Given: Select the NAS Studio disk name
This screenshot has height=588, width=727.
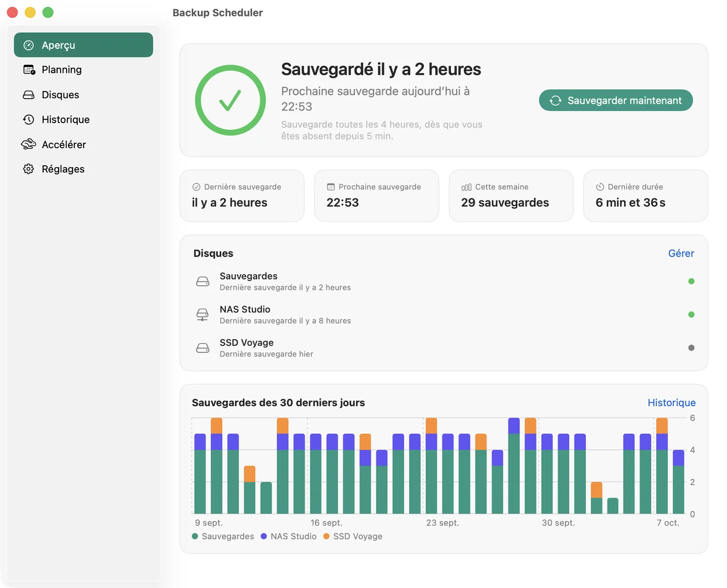Looking at the screenshot, I should click(245, 309).
